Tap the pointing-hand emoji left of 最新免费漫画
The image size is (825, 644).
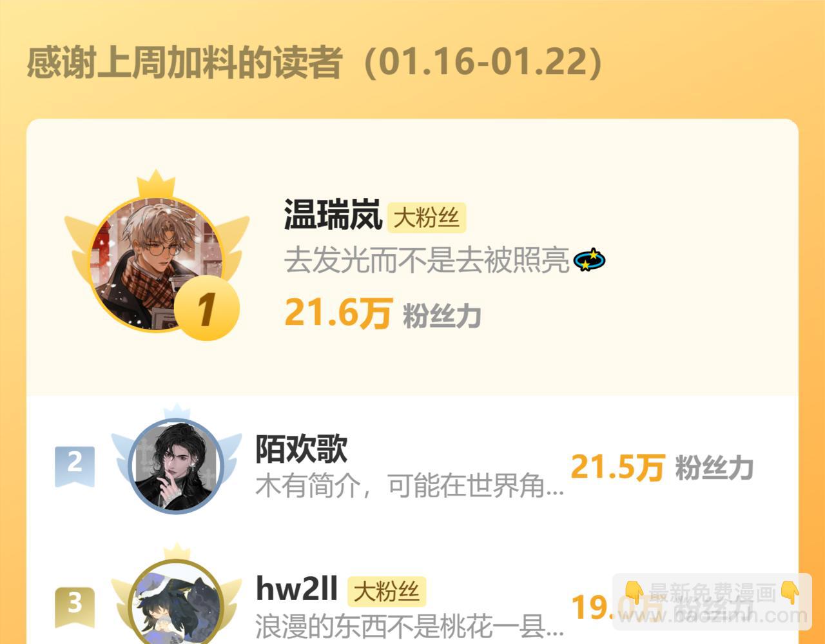[x=634, y=592]
